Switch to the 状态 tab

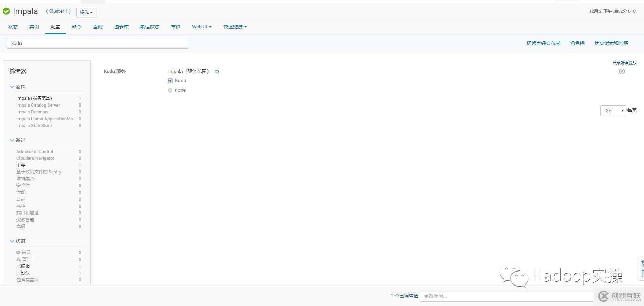click(13, 27)
